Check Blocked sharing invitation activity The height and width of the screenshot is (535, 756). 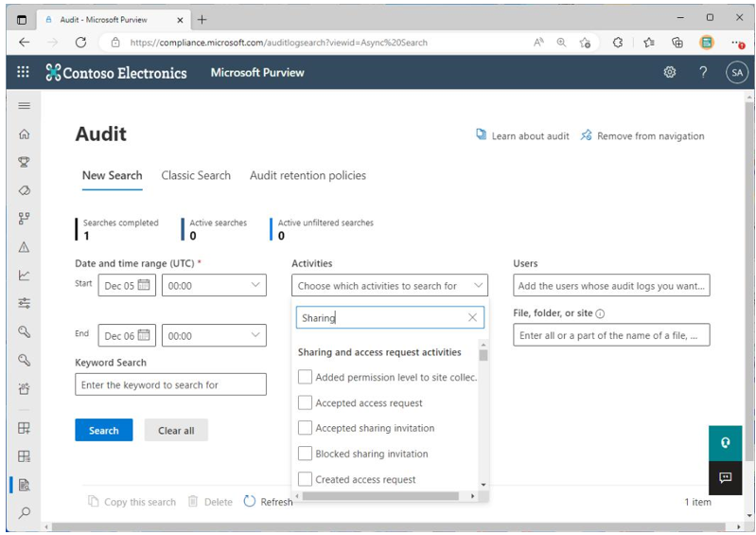305,454
